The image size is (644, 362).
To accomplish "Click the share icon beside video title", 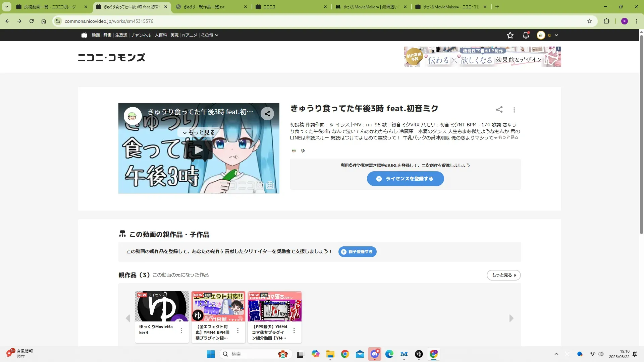I will pyautogui.click(x=499, y=110).
